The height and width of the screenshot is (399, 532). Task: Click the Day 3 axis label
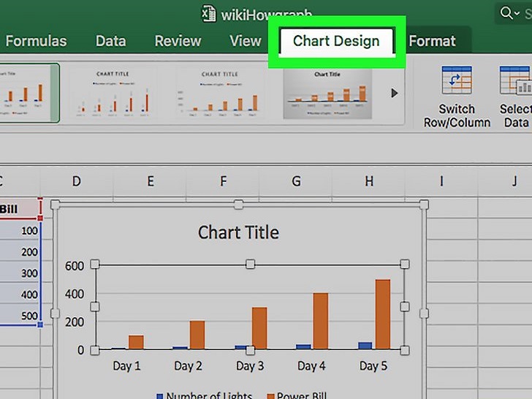click(x=250, y=365)
